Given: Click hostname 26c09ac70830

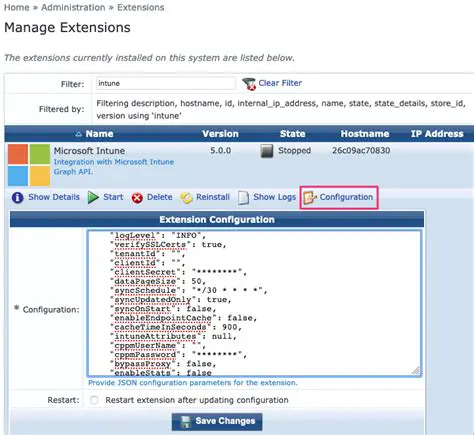Looking at the screenshot, I should (x=361, y=151).
